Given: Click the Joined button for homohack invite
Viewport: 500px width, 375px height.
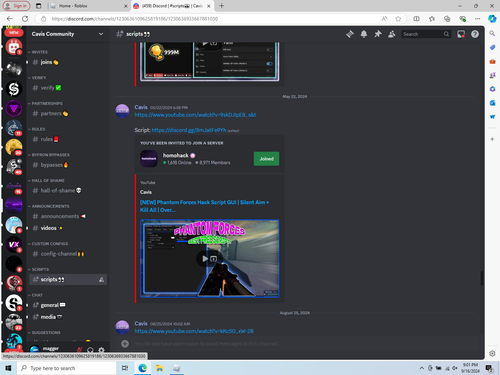Looking at the screenshot, I should pyautogui.click(x=266, y=159).
